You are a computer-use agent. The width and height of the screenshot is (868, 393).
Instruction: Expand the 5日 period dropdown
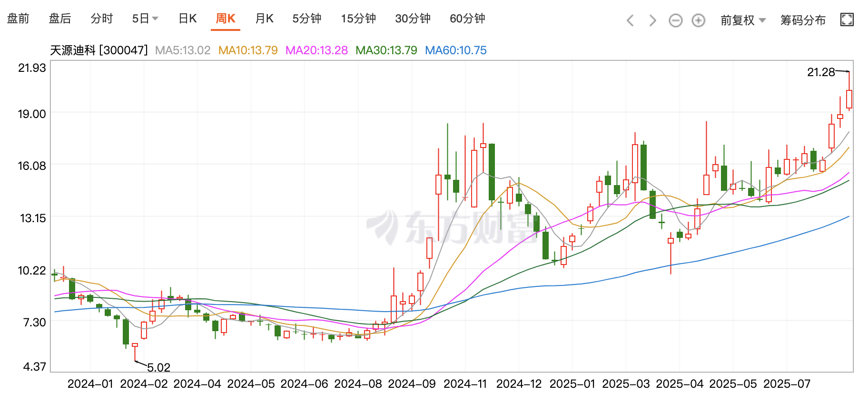(145, 19)
